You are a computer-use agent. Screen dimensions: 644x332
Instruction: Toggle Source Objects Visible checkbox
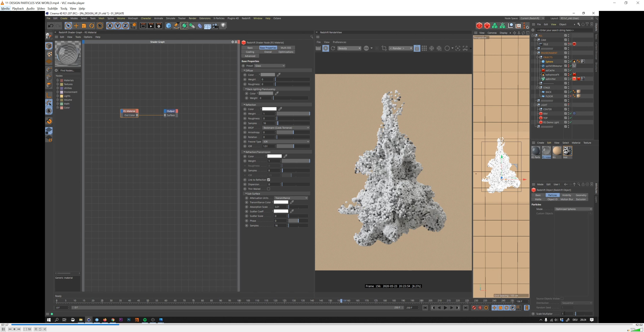[x=562, y=298]
